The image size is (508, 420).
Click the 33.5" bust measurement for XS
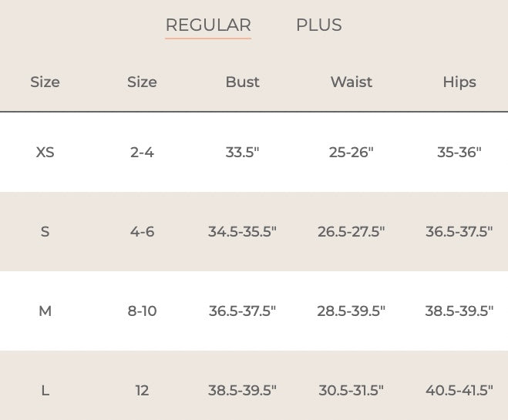tap(242, 152)
